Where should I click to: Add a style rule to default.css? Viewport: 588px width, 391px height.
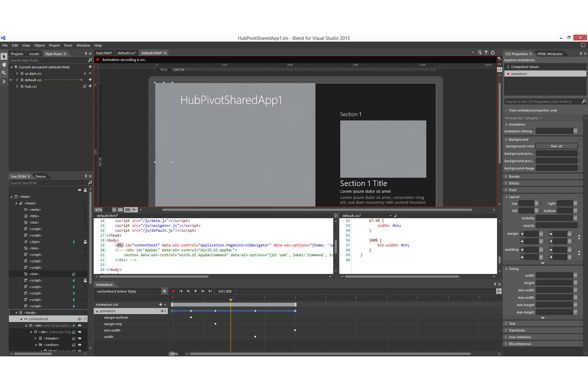pos(90,80)
